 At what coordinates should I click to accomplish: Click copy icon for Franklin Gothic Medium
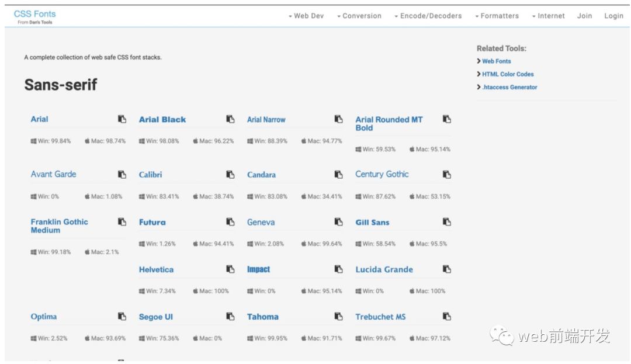[122, 222]
